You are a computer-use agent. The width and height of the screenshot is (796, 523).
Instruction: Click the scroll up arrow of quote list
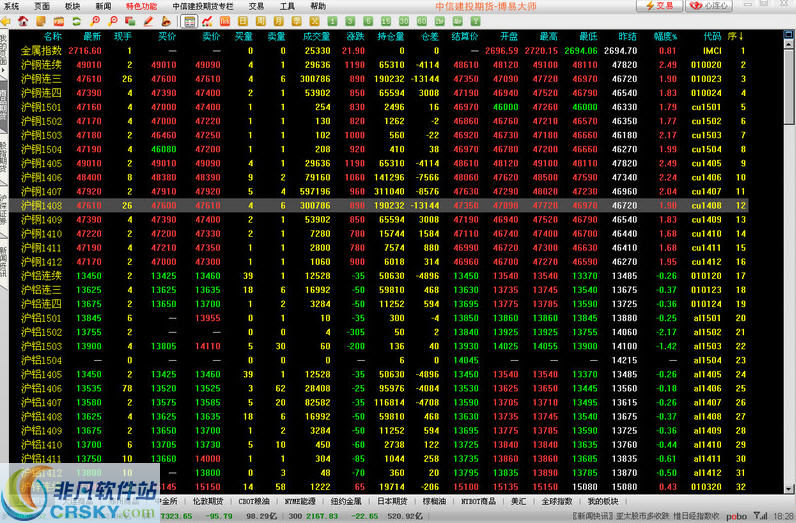click(789, 44)
